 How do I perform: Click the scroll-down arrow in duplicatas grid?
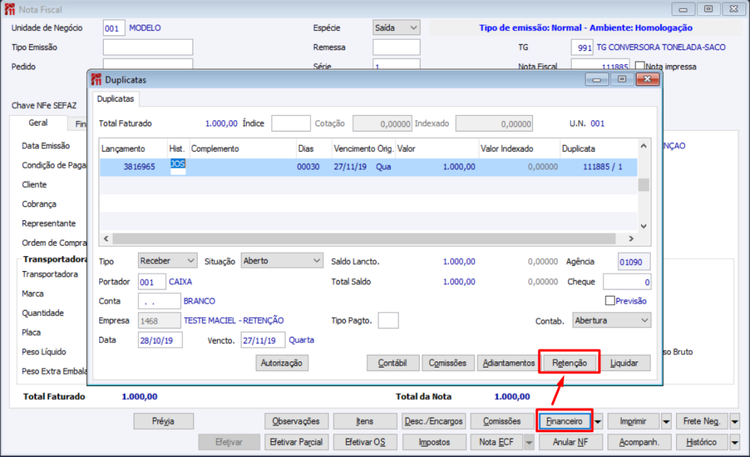pyautogui.click(x=644, y=226)
